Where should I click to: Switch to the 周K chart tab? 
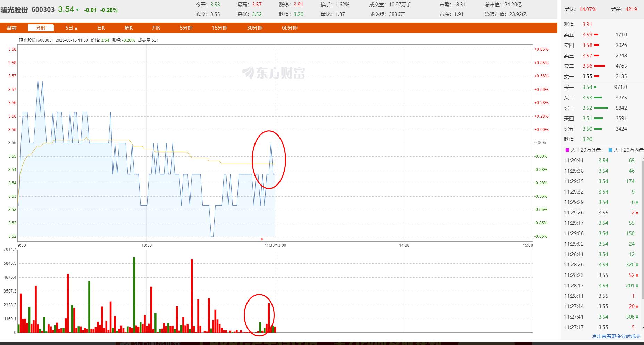128,28
